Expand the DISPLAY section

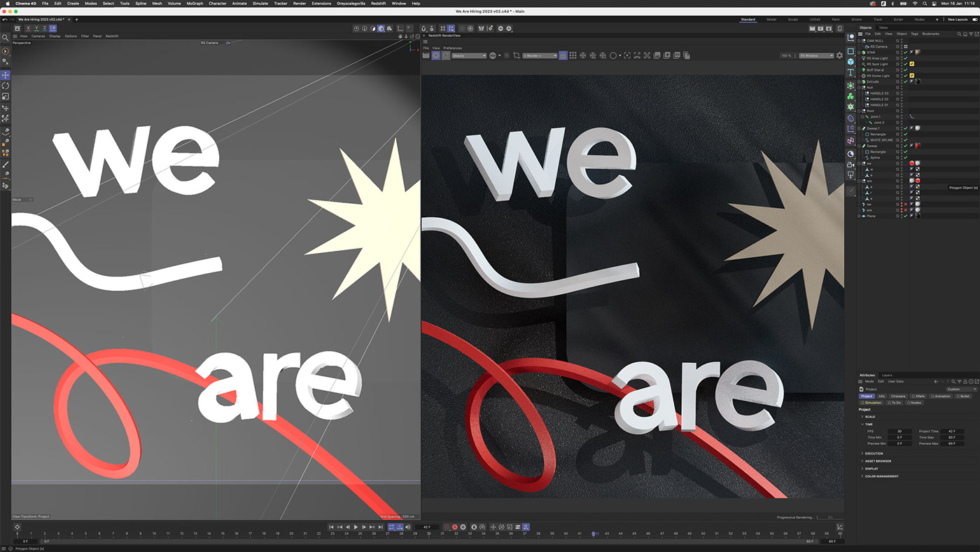[x=862, y=469]
